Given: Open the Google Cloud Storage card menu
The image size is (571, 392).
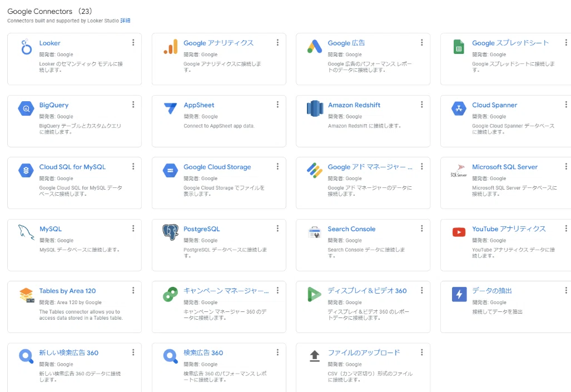Looking at the screenshot, I should pos(277,166).
